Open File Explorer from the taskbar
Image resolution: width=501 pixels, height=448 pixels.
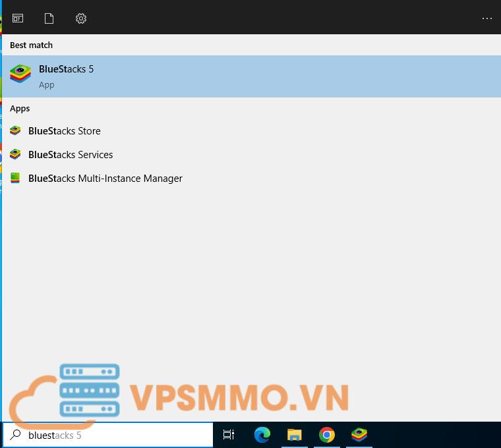pyautogui.click(x=295, y=435)
